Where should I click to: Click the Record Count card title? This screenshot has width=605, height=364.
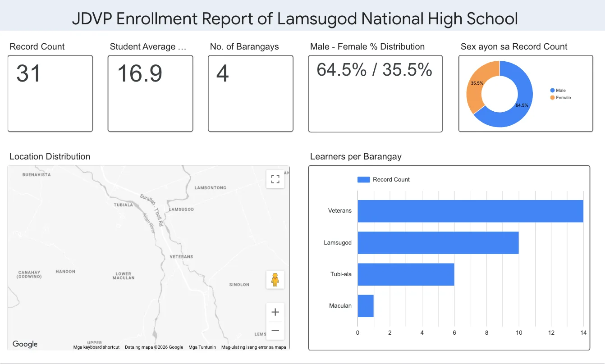[37, 47]
